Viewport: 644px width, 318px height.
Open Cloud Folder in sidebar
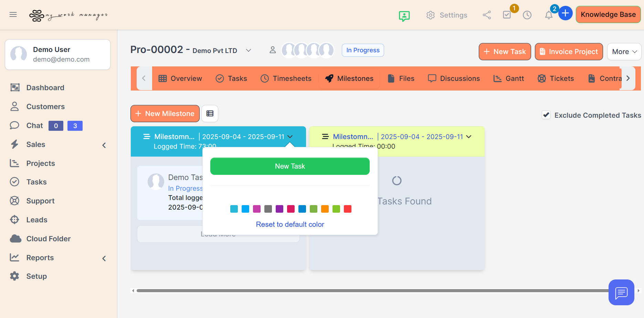point(48,239)
